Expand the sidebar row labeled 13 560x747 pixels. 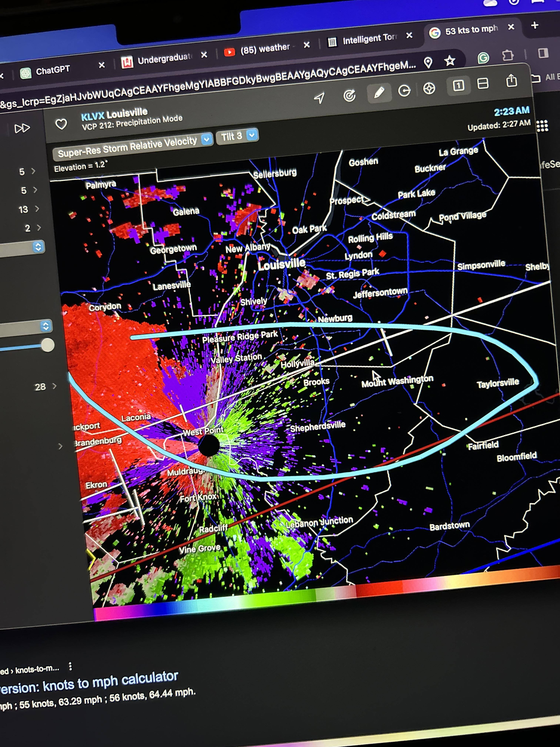[37, 209]
